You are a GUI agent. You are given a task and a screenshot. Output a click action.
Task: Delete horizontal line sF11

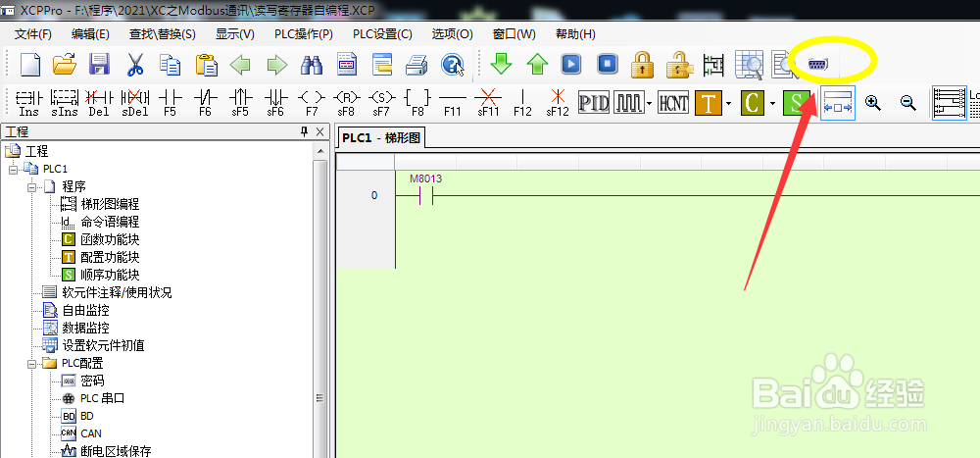(487, 103)
